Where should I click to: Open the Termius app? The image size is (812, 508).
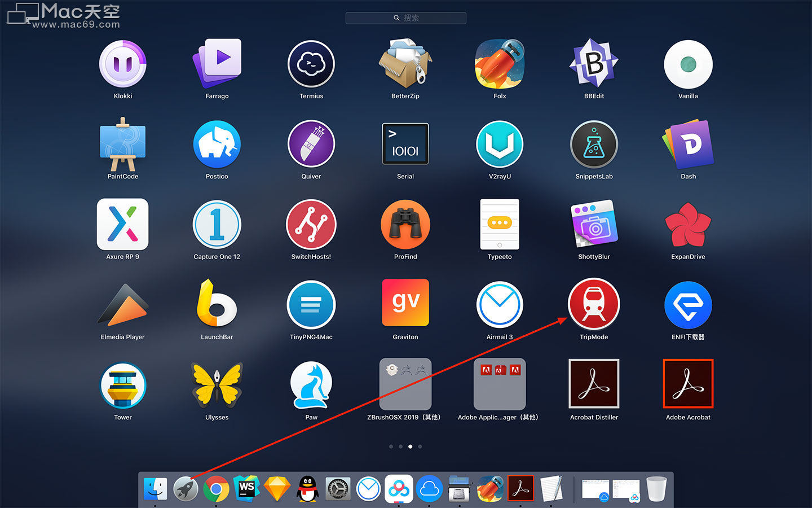point(311,64)
